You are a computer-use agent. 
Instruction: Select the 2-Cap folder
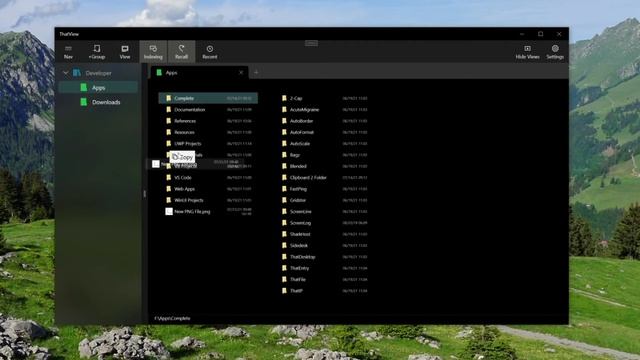click(324, 98)
